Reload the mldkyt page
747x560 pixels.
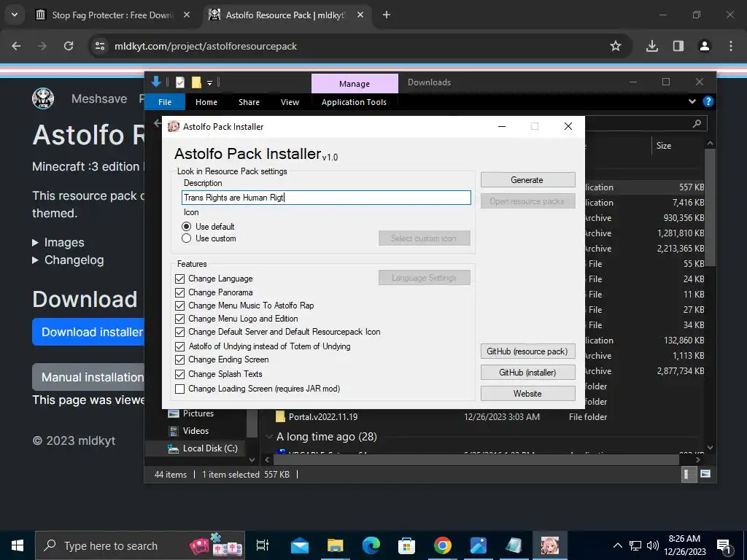tap(69, 46)
